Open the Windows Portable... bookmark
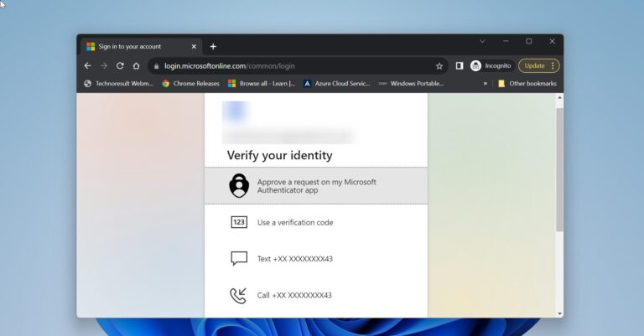Viewport: 644px width, 336px height. (411, 83)
